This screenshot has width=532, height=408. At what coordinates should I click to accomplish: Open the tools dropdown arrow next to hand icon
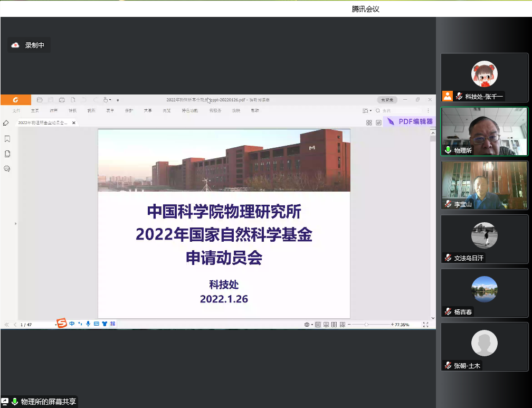pyautogui.click(x=111, y=100)
